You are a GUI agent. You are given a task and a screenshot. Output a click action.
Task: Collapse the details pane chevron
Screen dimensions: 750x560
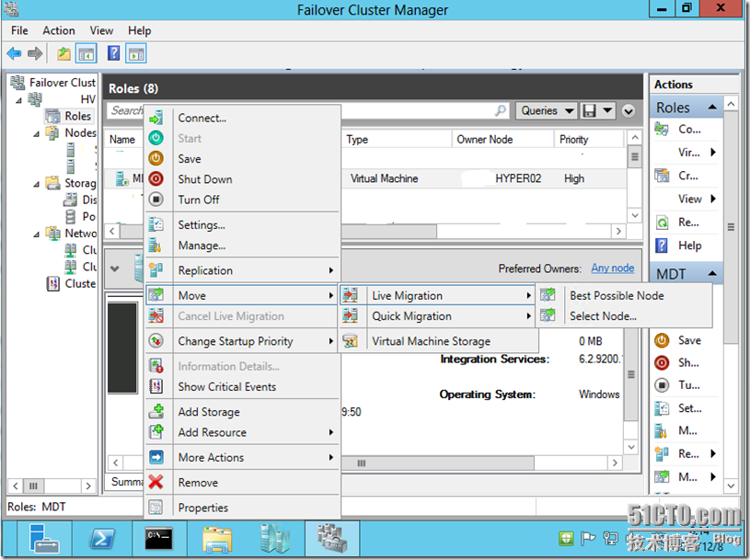(x=115, y=269)
